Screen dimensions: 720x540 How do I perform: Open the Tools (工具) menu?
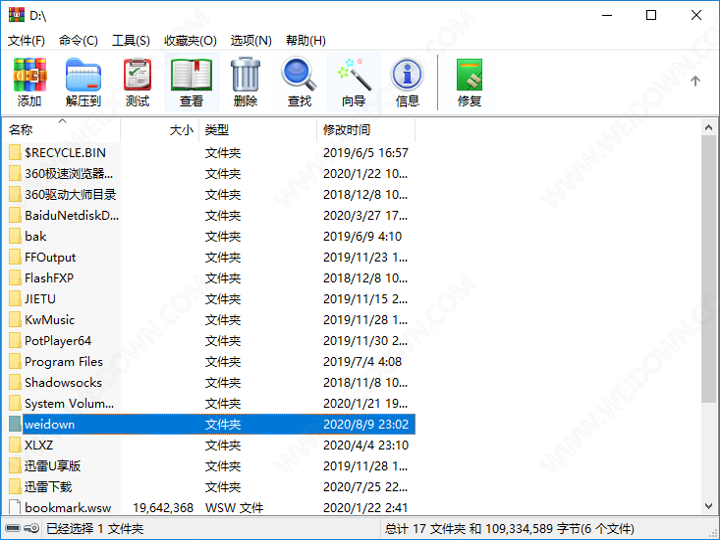click(x=131, y=41)
